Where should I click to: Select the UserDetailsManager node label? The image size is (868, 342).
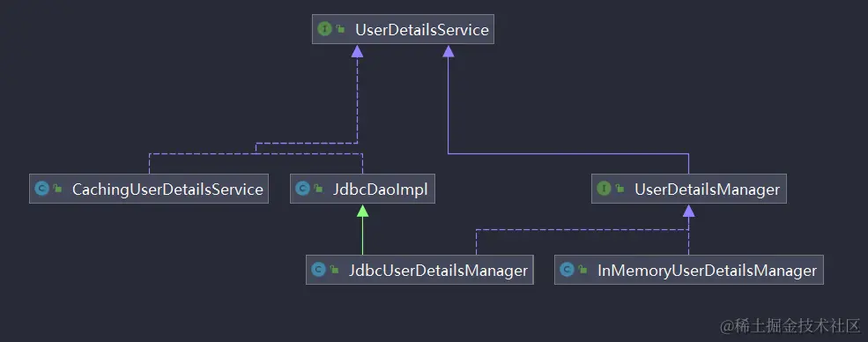coord(707,190)
